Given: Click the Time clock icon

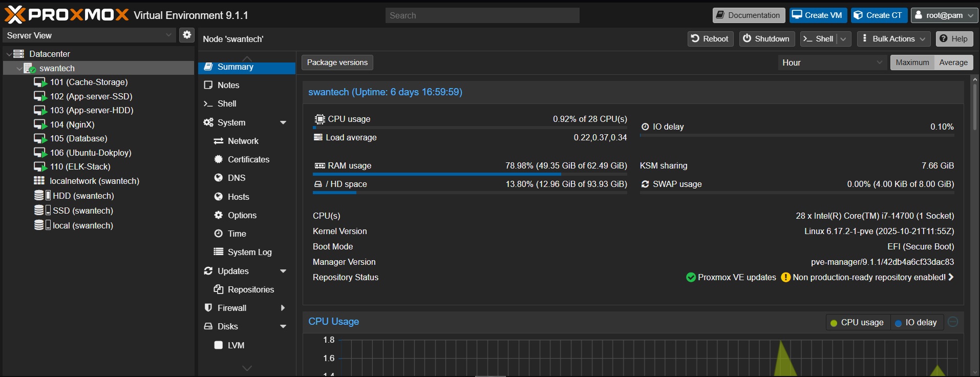Looking at the screenshot, I should pos(219,234).
